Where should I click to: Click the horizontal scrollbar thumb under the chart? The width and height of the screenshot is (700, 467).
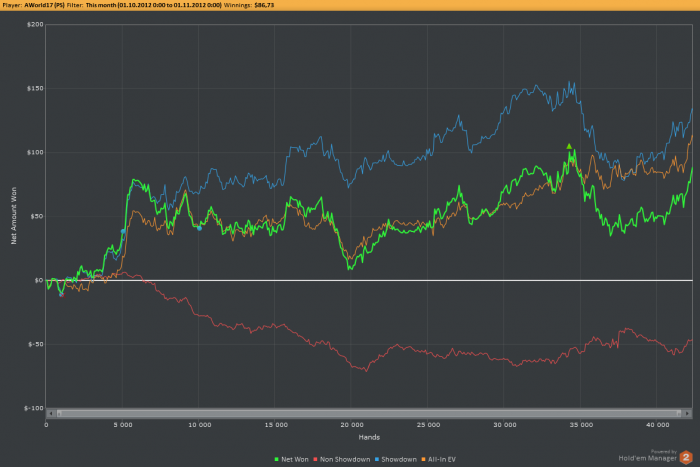coord(369,413)
